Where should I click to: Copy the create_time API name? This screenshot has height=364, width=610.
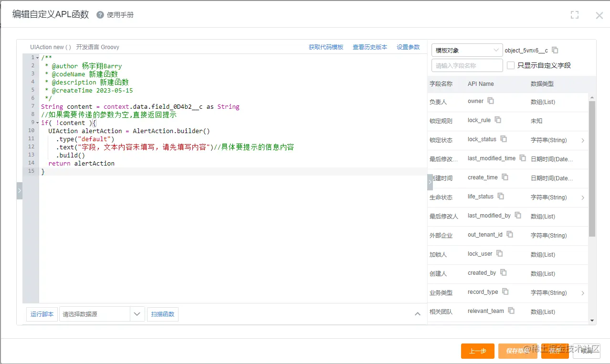point(505,177)
